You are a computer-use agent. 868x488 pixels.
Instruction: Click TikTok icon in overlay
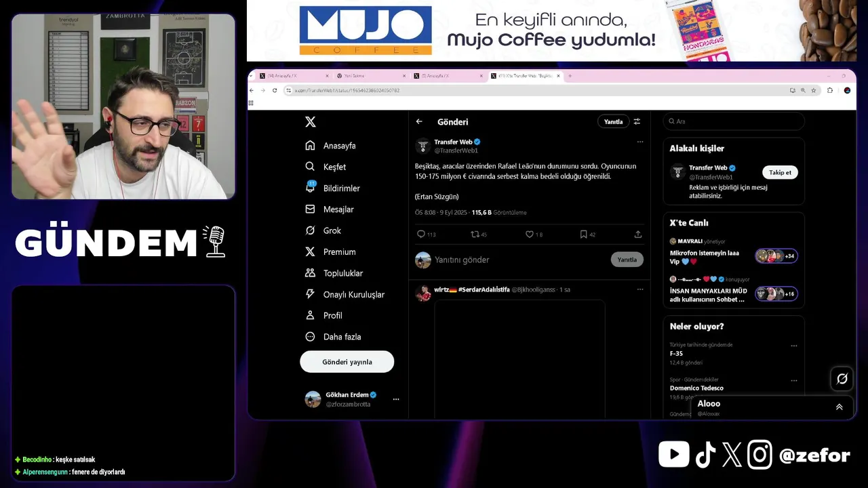click(705, 455)
